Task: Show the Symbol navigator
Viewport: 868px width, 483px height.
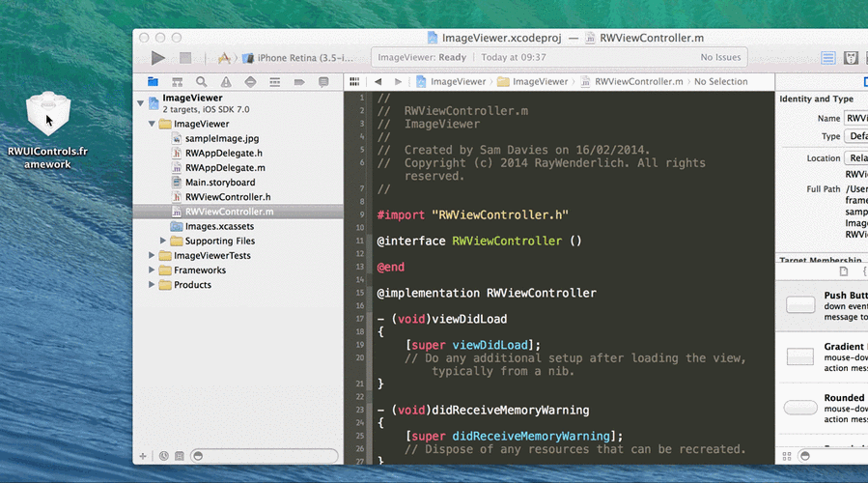Action: pyautogui.click(x=177, y=82)
